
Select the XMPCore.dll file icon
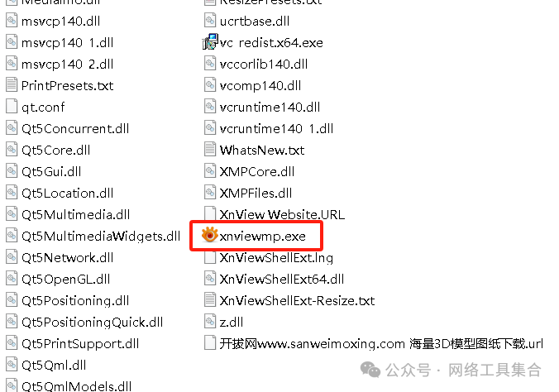coord(210,171)
